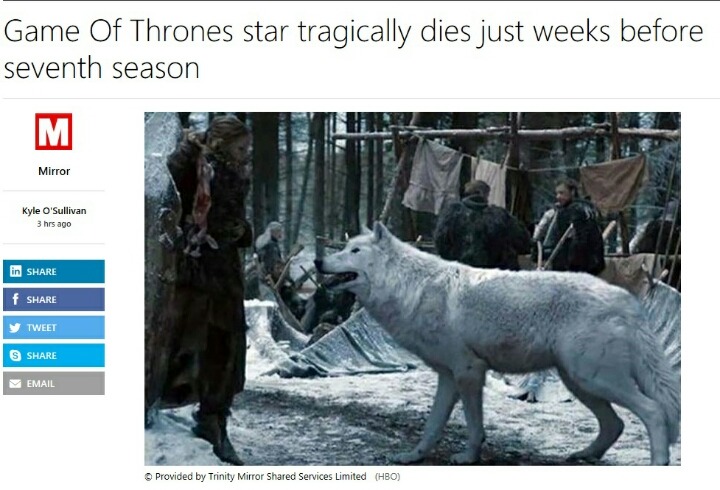Screen dimensions: 720x490
Task: Open author Kyle O'Sullivan's profile
Action: pyautogui.click(x=54, y=211)
